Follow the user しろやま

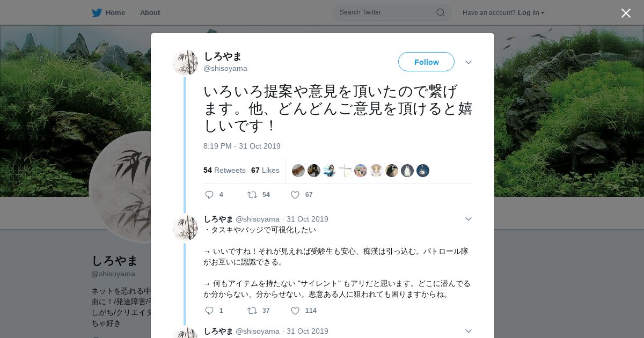pos(426,62)
